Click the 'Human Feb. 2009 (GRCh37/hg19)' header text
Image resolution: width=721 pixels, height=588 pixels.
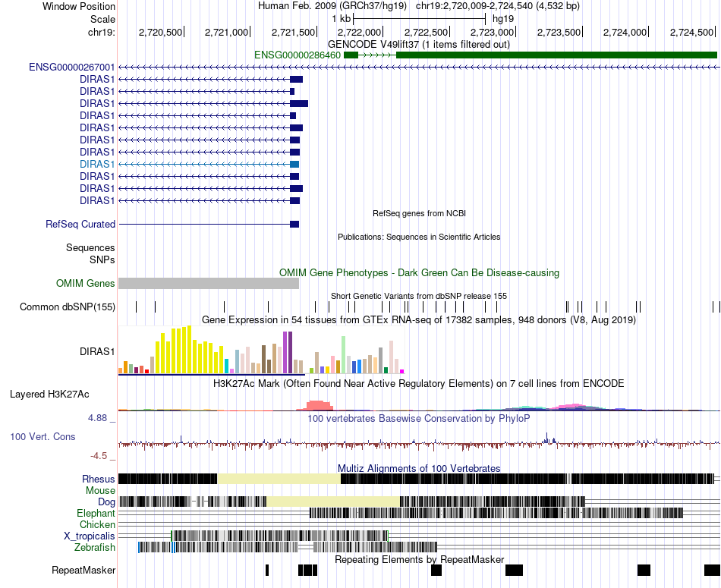pos(332,6)
